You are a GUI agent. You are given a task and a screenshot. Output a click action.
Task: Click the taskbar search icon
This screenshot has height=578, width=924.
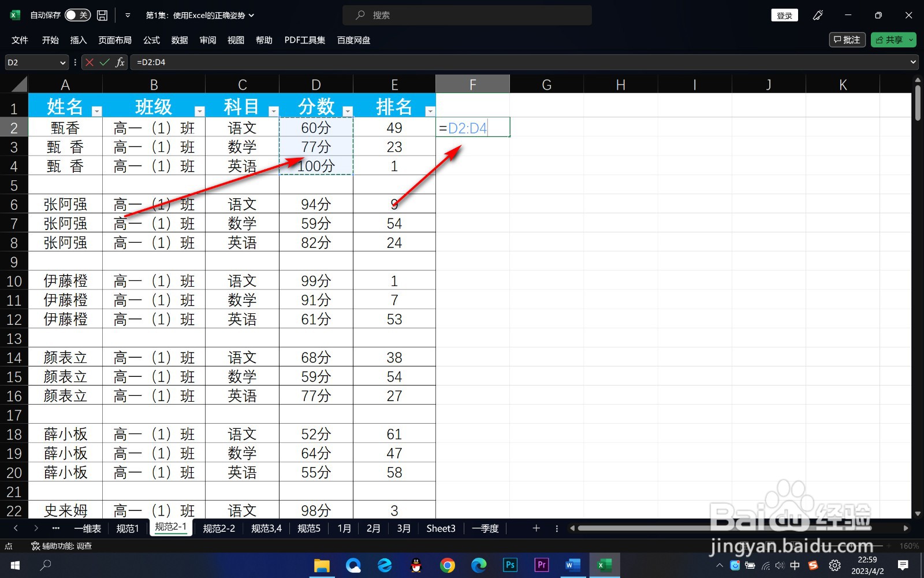[46, 565]
